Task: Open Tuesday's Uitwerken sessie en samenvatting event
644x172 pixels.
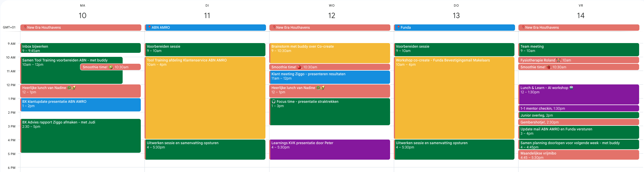Action: click(x=205, y=150)
